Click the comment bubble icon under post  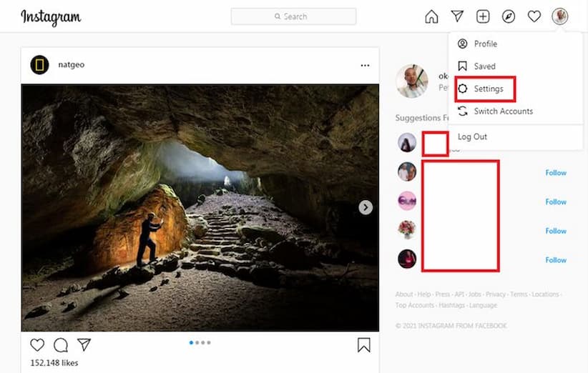coord(61,345)
